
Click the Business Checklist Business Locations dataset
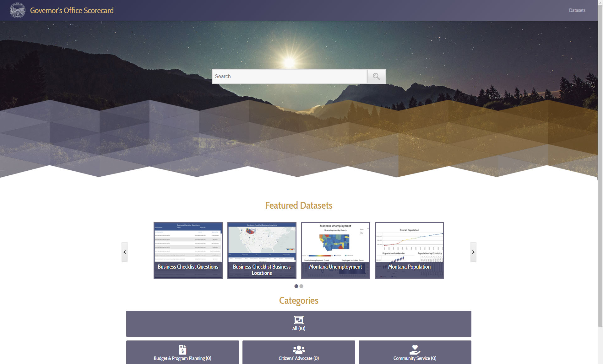click(x=261, y=250)
